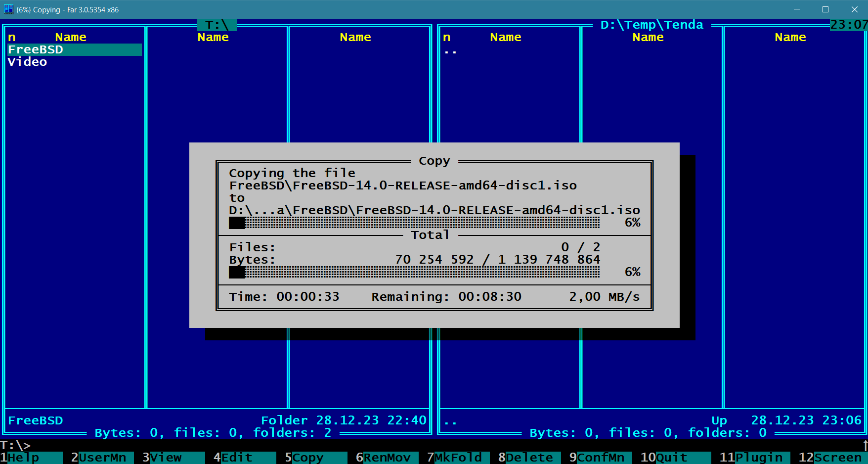Click the Total copy progress bar
Screen dimensions: 868x464
pos(415,272)
